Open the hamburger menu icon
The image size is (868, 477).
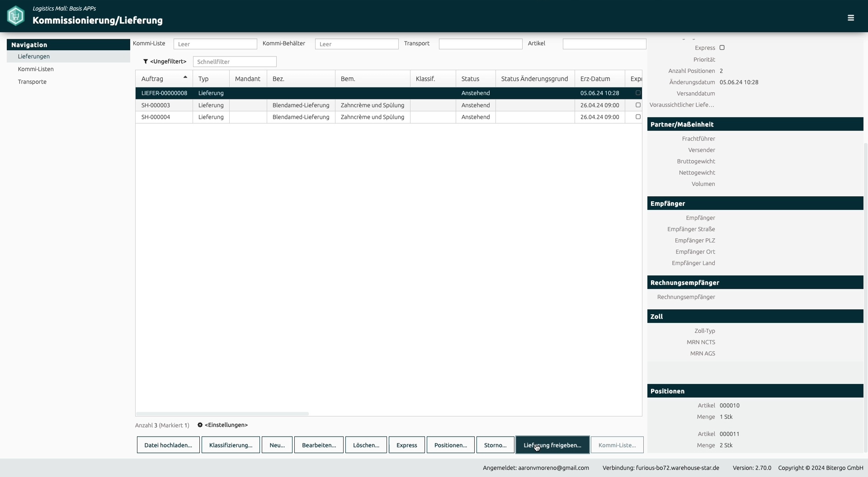tap(851, 18)
